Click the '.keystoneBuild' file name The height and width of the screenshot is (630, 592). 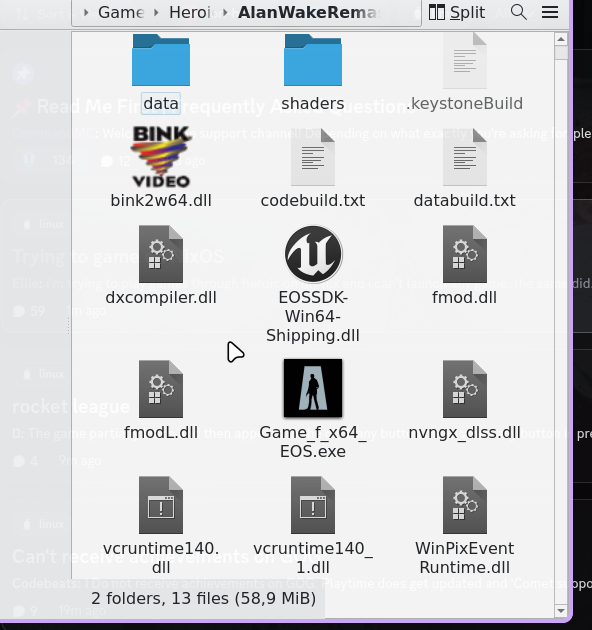tap(465, 104)
